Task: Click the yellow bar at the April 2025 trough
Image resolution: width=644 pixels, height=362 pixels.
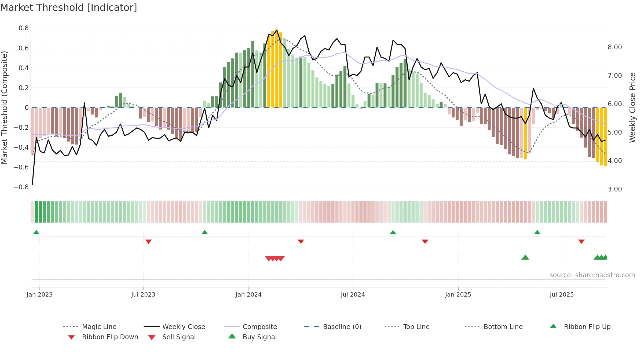Action: pos(525,134)
